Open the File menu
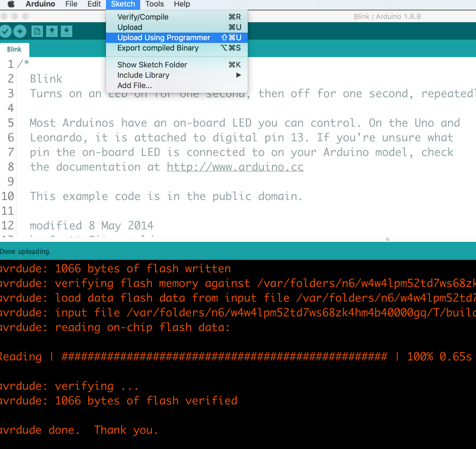This screenshot has height=449, width=476. coord(71,4)
